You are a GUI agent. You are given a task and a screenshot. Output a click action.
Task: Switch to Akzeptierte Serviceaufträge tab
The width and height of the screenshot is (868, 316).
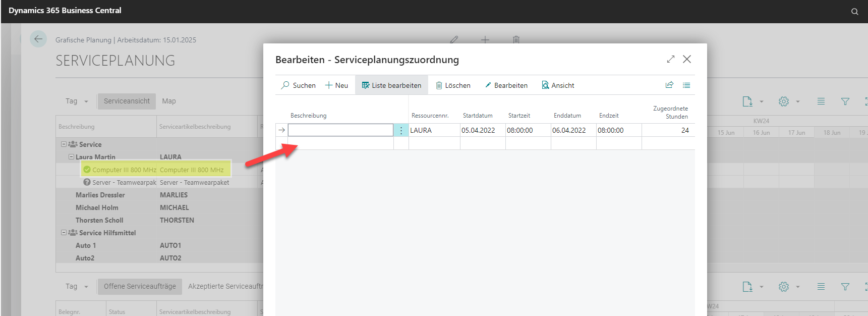click(225, 286)
